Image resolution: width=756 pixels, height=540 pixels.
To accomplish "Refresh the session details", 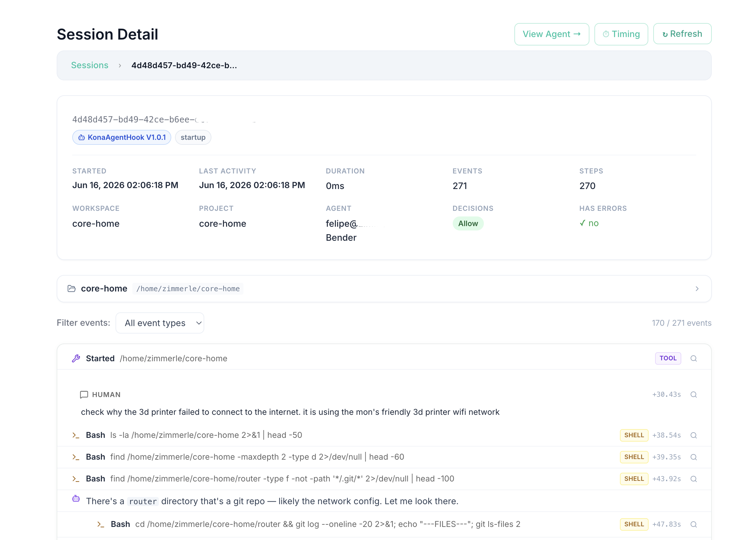I will 682,34.
